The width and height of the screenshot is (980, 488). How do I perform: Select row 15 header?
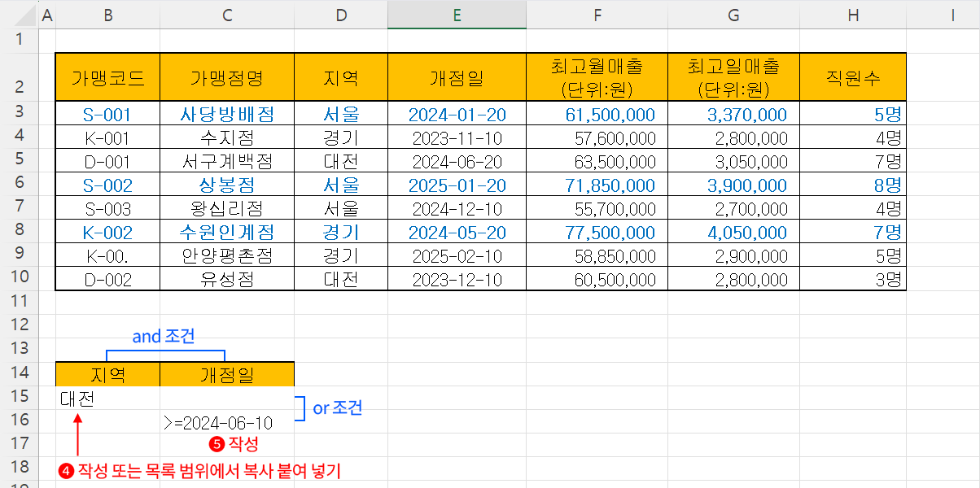[19, 397]
